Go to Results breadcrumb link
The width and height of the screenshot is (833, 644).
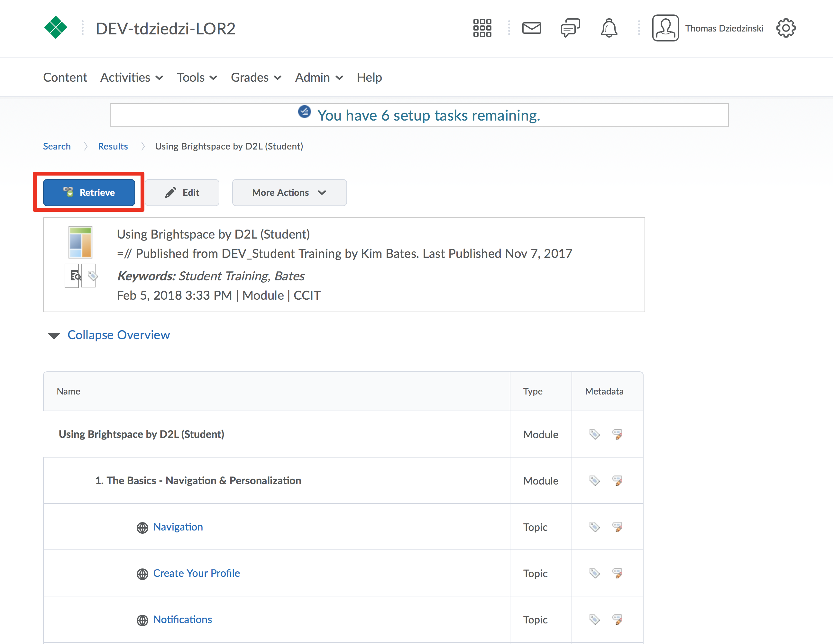point(113,146)
